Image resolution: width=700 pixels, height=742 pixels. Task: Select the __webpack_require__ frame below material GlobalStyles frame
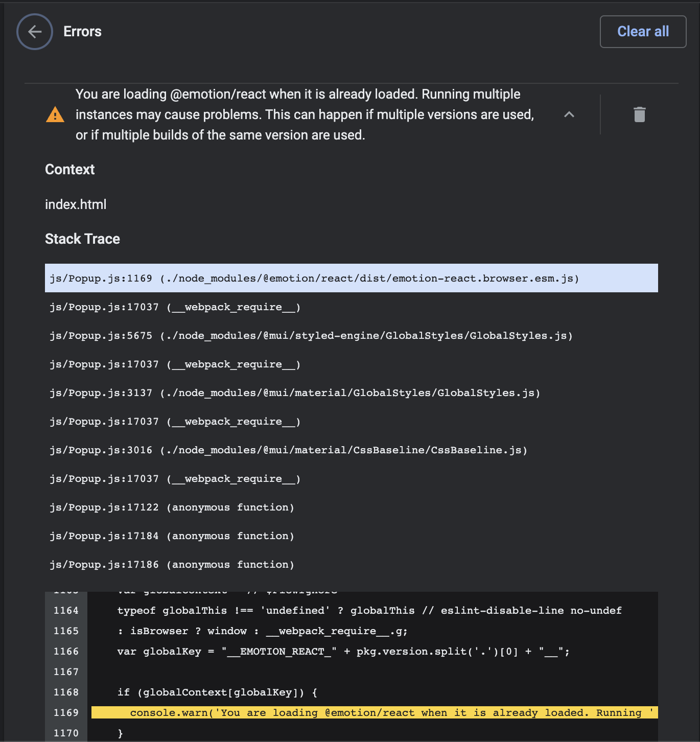pos(352,421)
